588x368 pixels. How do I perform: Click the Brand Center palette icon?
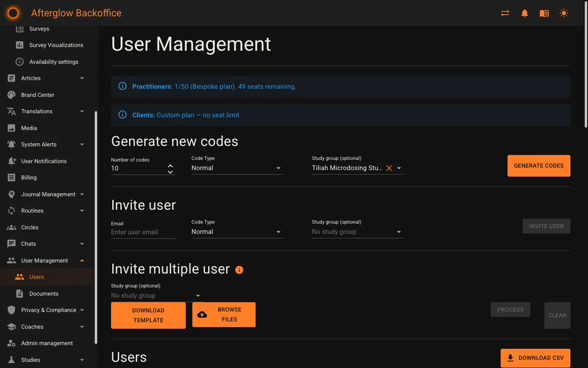11,95
